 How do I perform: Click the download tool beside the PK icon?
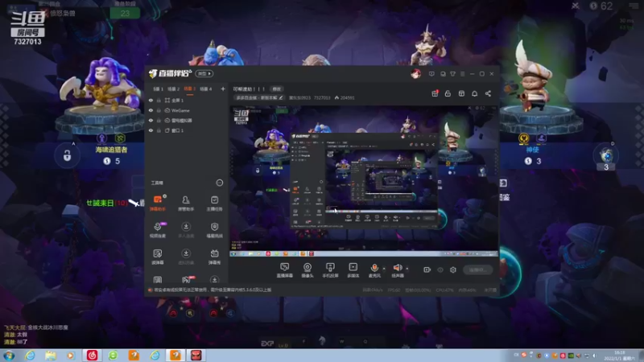(214, 279)
